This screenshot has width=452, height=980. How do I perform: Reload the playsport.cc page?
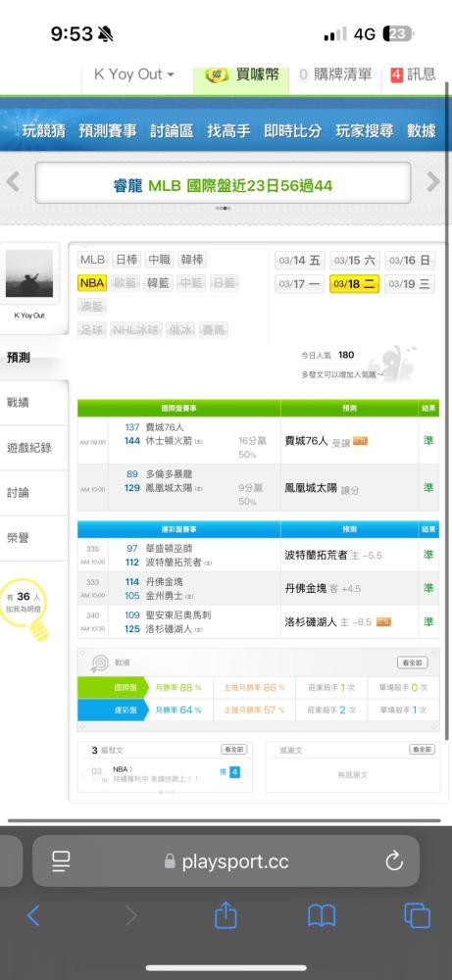coord(394,861)
